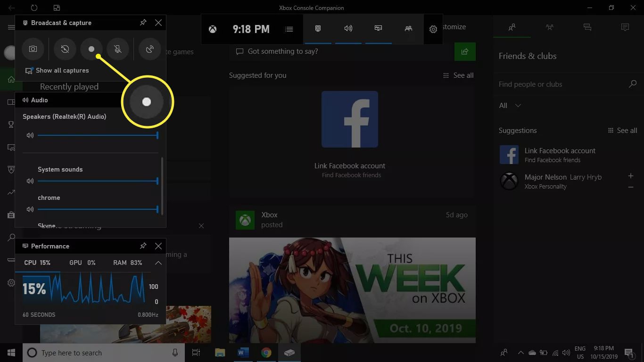Open Chrome from the taskbar
This screenshot has width=644, height=362.
click(x=266, y=353)
